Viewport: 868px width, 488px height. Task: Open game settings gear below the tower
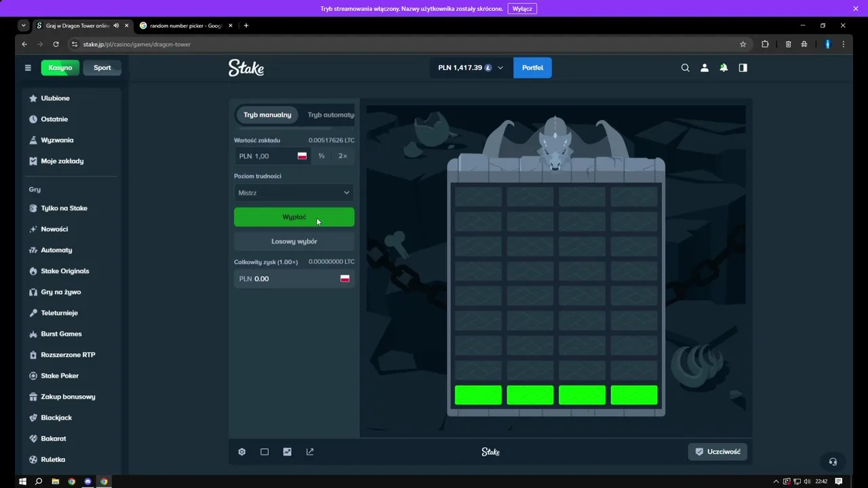click(241, 452)
